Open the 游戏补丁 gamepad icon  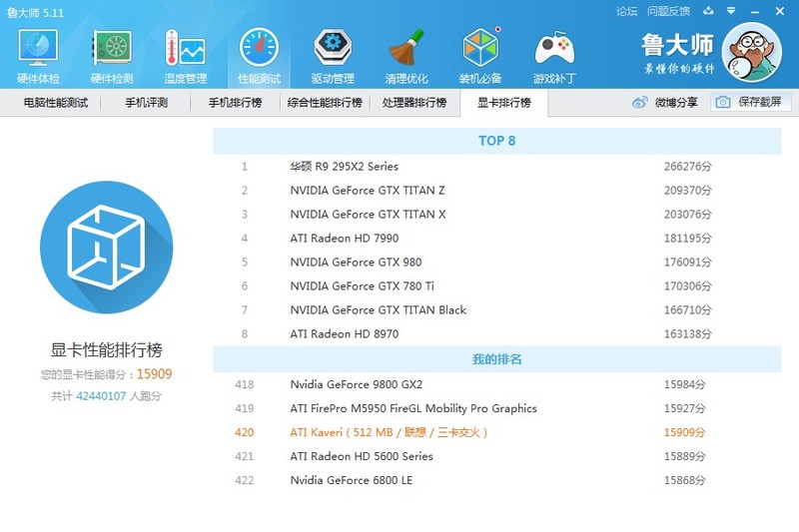(x=554, y=56)
